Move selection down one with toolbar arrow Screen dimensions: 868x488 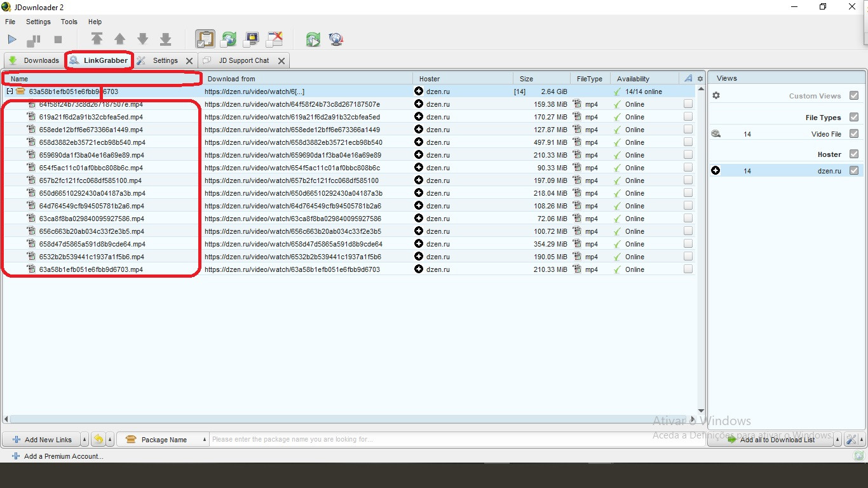click(143, 39)
